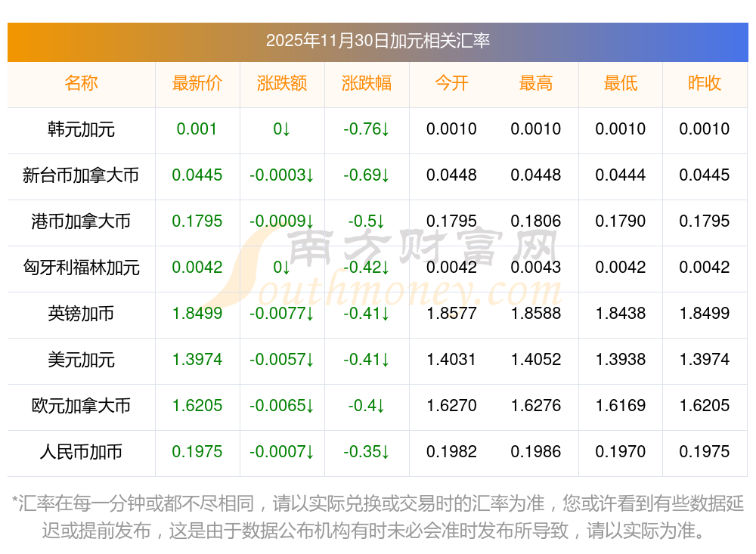
Task: Select the 涨跌额 column header
Action: [281, 83]
